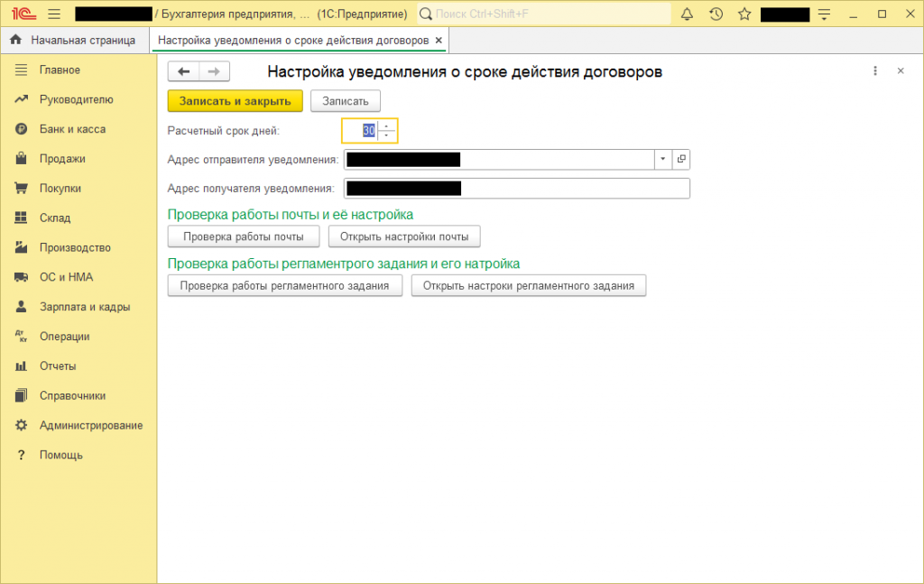Open Главное section
Viewport: 924px width, 584px height.
[60, 70]
